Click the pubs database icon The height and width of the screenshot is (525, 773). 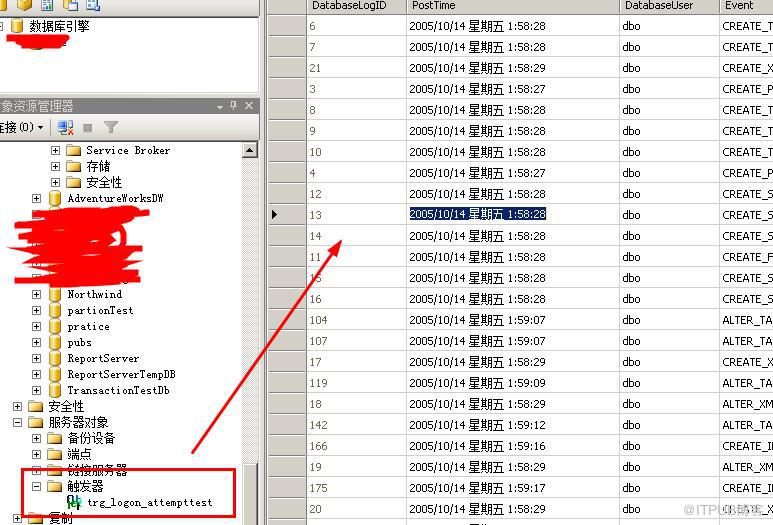(x=55, y=343)
